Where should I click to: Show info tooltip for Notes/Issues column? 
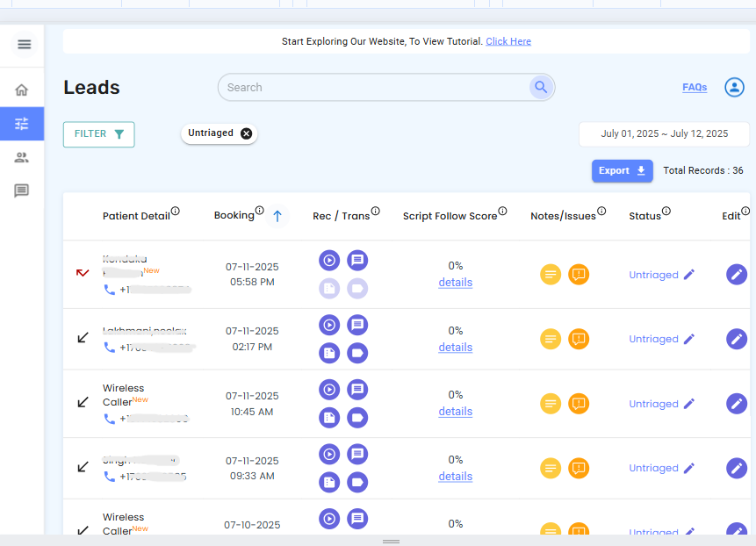601,211
